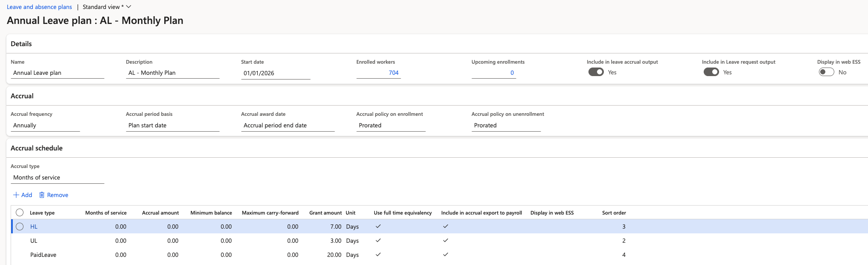Viewport: 868px width, 265px height.
Task: Sort by Sort order column header
Action: pos(614,213)
